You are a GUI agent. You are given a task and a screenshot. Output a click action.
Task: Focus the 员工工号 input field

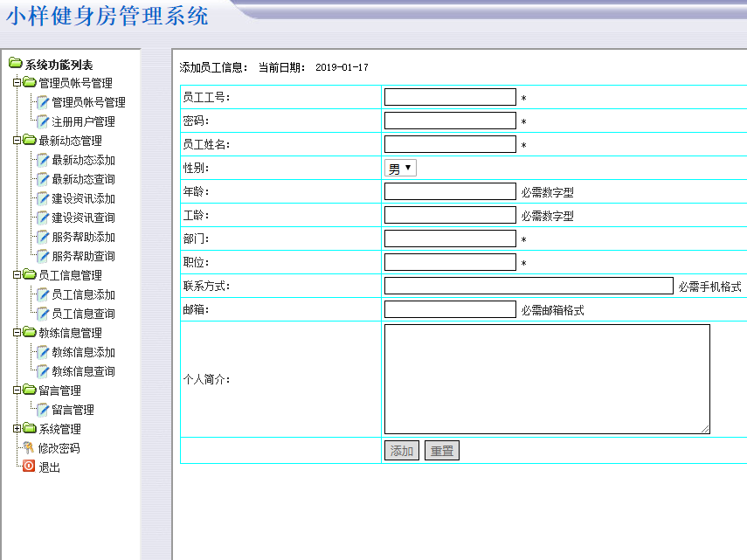click(450, 97)
